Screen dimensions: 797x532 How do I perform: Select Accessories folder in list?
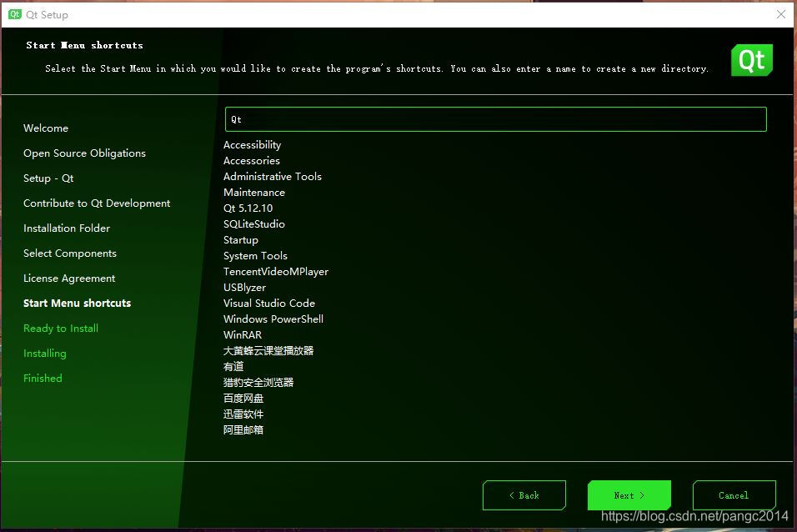point(252,161)
